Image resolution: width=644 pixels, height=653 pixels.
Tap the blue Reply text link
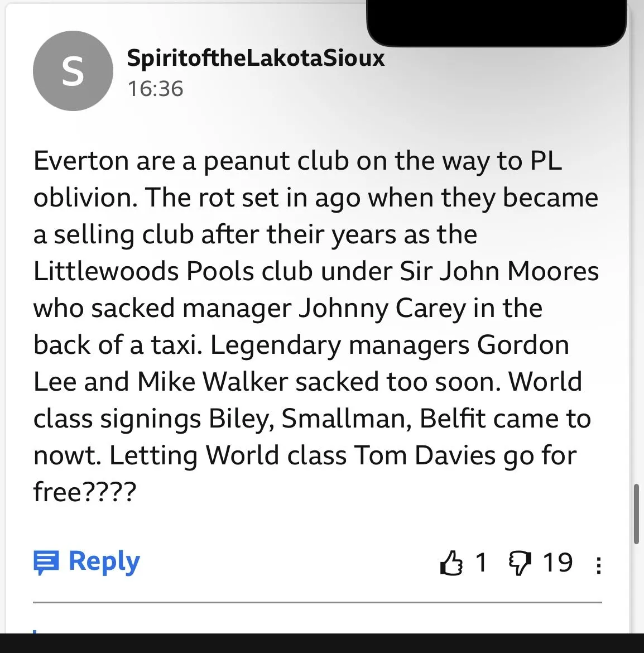104,561
